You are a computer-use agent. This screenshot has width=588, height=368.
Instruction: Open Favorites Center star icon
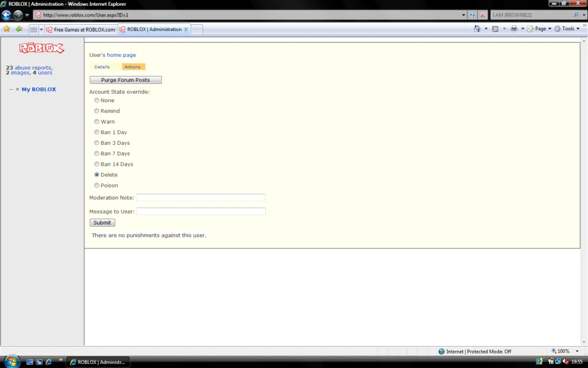pos(7,29)
